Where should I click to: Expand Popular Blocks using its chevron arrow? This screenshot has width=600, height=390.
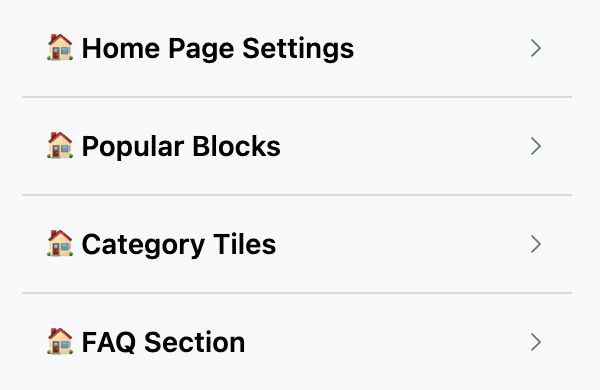[536, 146]
